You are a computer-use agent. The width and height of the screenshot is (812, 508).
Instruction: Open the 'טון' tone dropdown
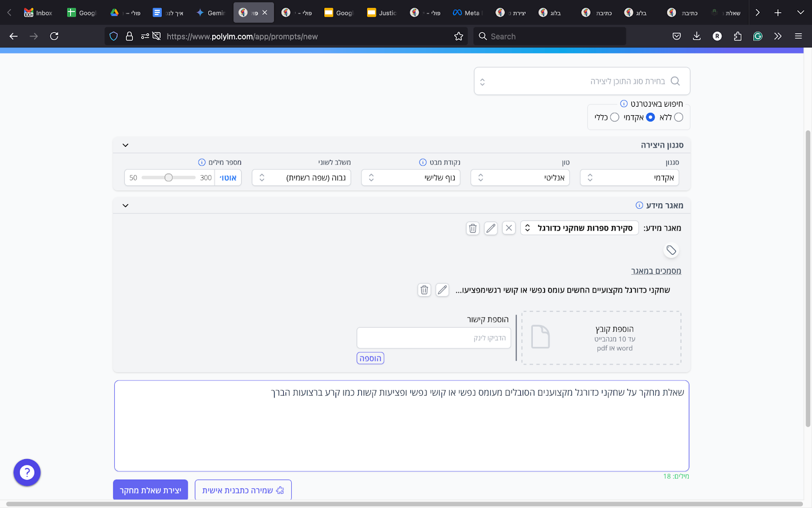(x=520, y=178)
